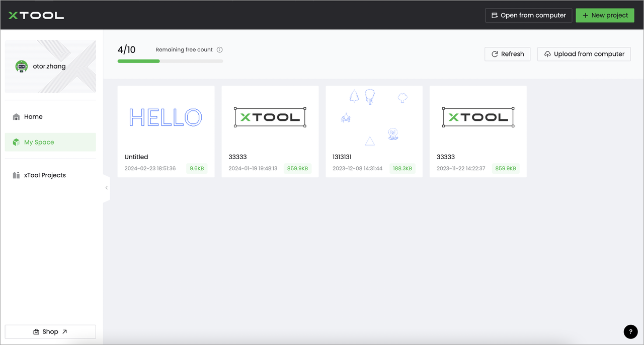
Task: Click the 859.9KB tag on 2023-11-22 card
Action: [x=506, y=168]
